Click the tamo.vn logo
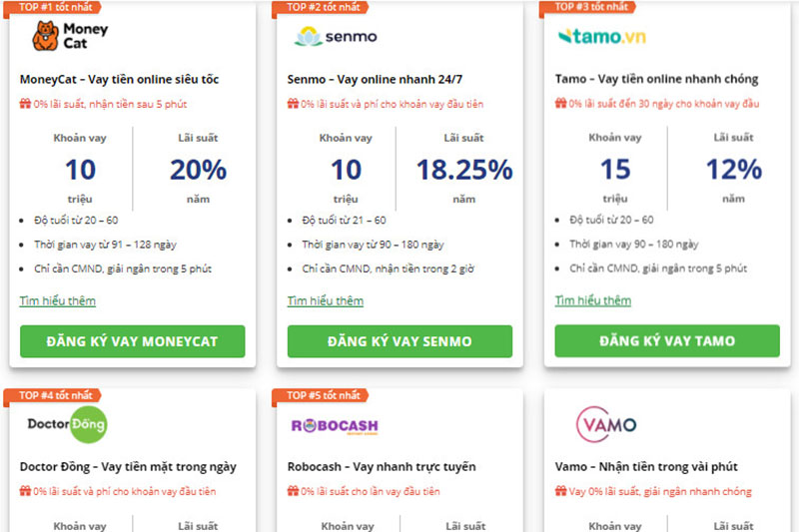This screenshot has width=799, height=532. [x=602, y=36]
